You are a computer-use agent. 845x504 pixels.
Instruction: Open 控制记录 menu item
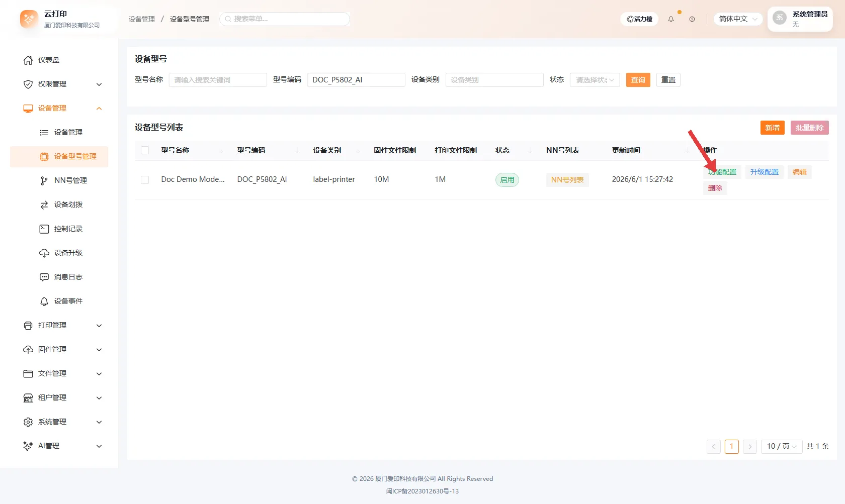[x=59, y=229]
